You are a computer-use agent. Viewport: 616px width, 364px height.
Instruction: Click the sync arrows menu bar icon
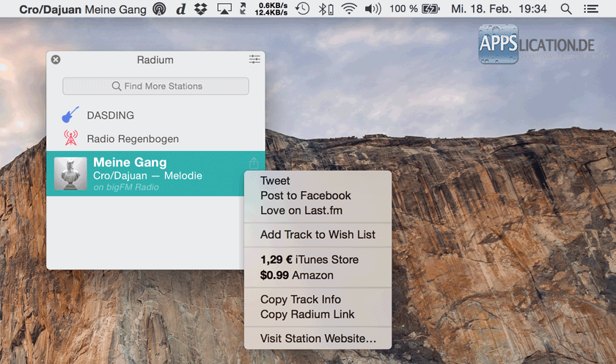click(243, 9)
